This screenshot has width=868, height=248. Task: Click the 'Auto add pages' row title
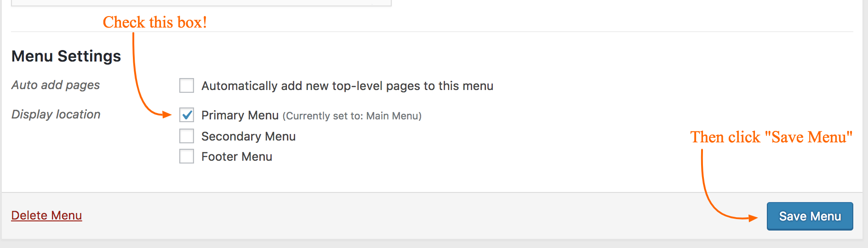tap(56, 85)
